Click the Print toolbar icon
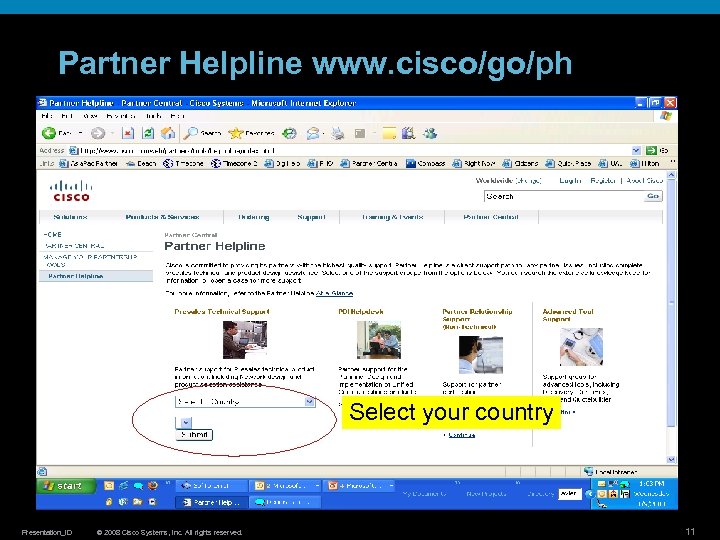 (x=338, y=133)
